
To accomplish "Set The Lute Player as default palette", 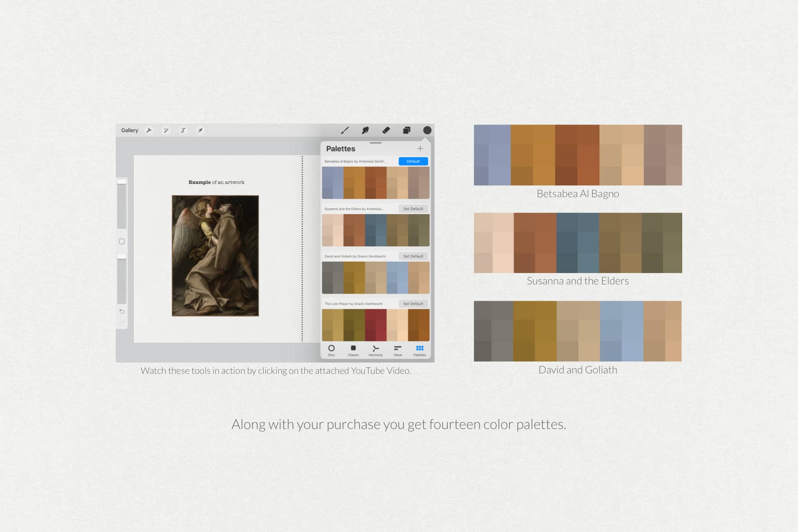I will [413, 303].
